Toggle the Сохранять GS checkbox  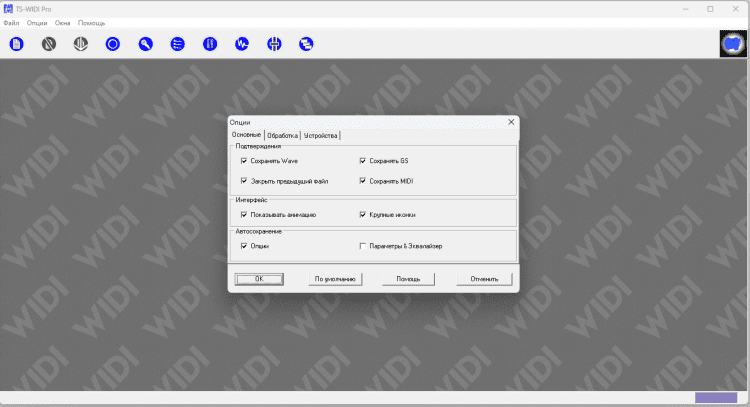click(363, 161)
